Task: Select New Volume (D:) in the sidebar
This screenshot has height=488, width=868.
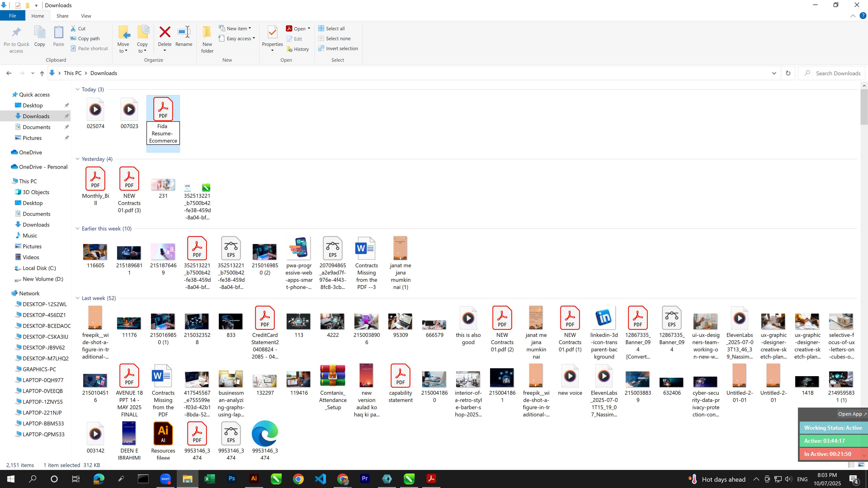Action: pyautogui.click(x=39, y=279)
